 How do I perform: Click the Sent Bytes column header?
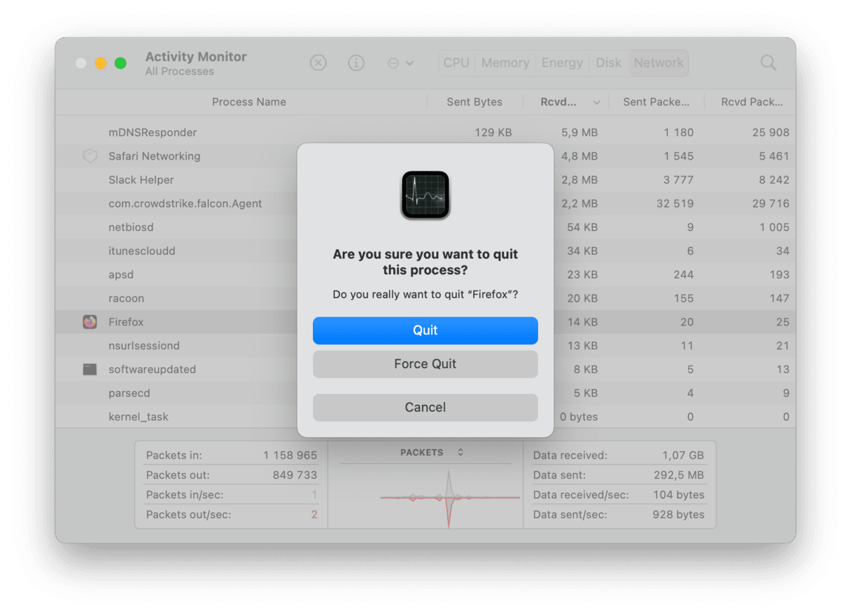tap(474, 101)
